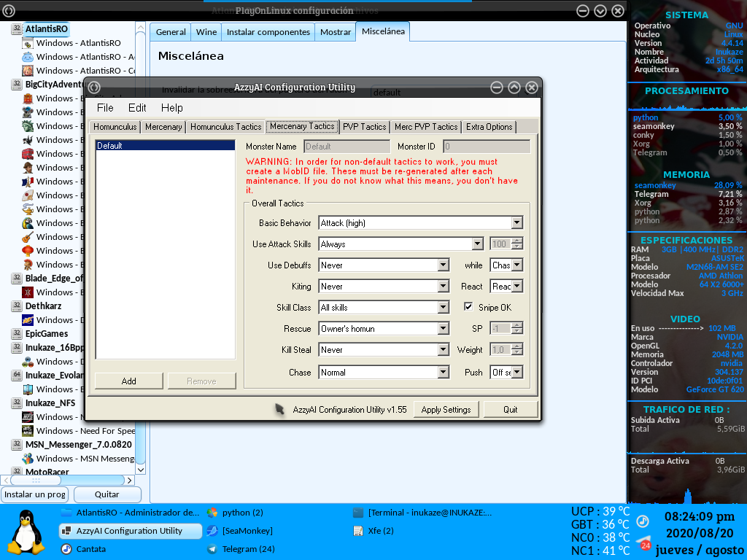Switch to the Mercenary tab
747x560 pixels.
point(163,127)
